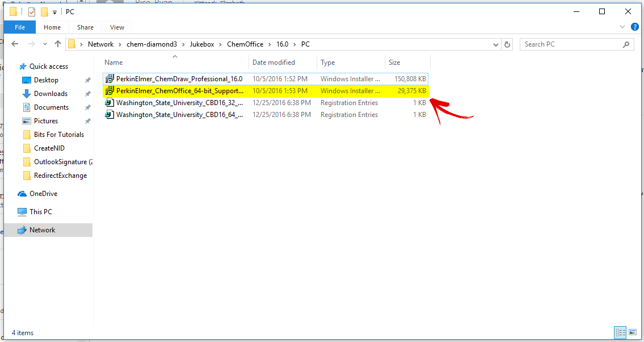This screenshot has height=342, width=644.
Task: Click ChemOffice in the breadcrumb path
Action: tap(245, 44)
